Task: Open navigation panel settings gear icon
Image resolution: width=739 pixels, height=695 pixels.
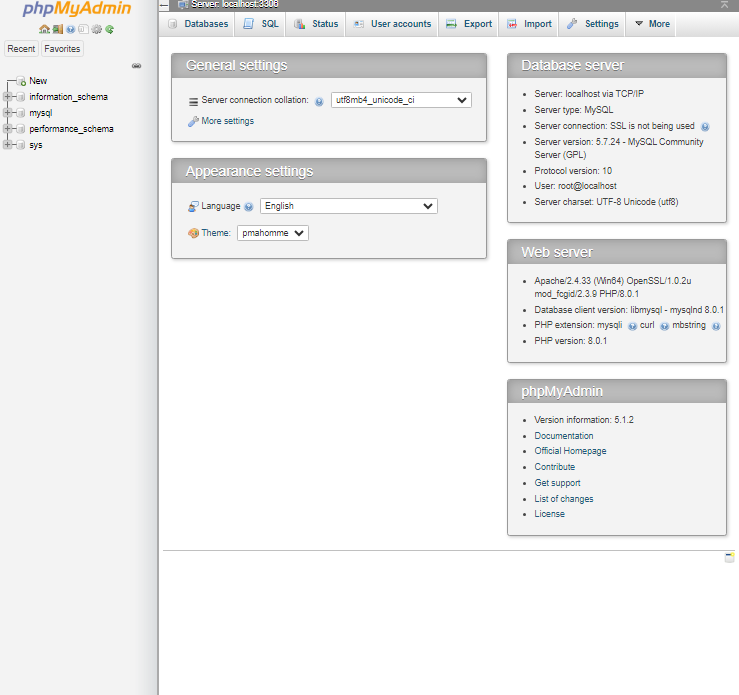Action: (x=97, y=29)
